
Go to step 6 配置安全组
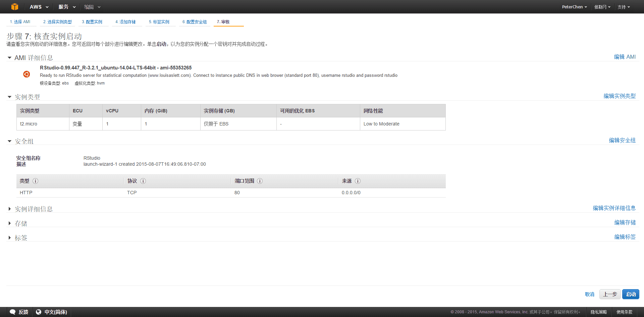coord(195,22)
